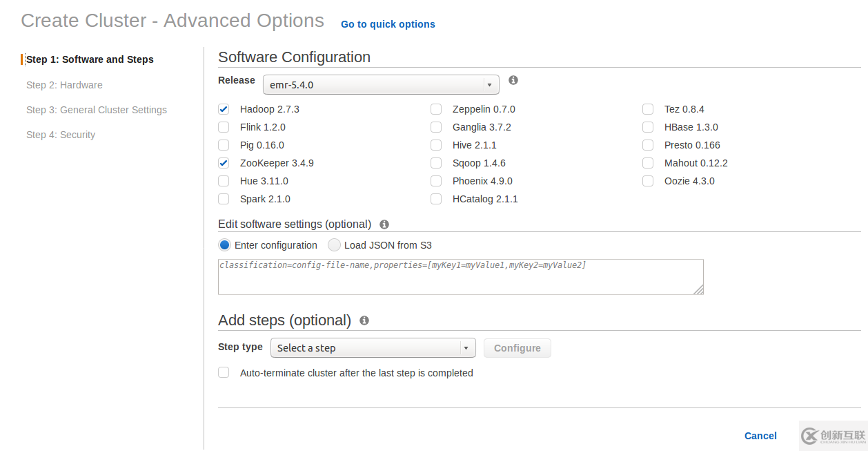Click info icon next to Add steps heading

pos(364,320)
